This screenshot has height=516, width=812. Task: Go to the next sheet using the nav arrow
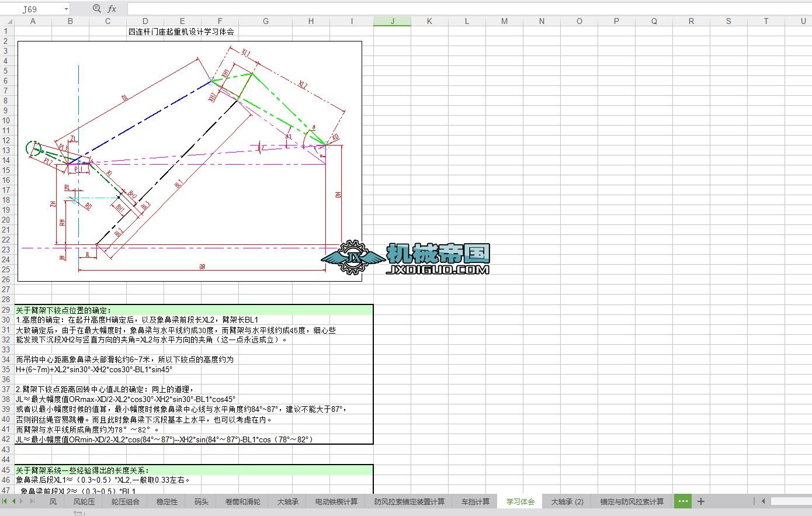tap(23, 501)
